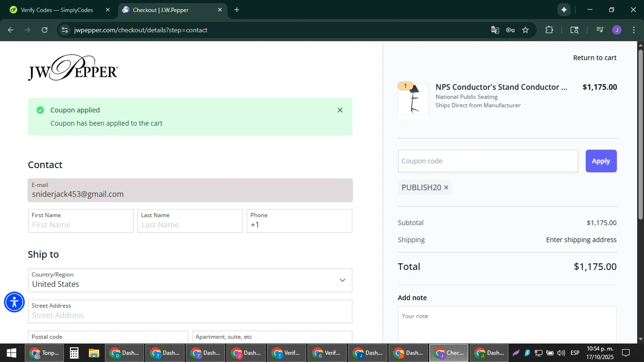Open the Chrome three-dot menu
Image resolution: width=644 pixels, height=362 pixels.
pyautogui.click(x=634, y=30)
